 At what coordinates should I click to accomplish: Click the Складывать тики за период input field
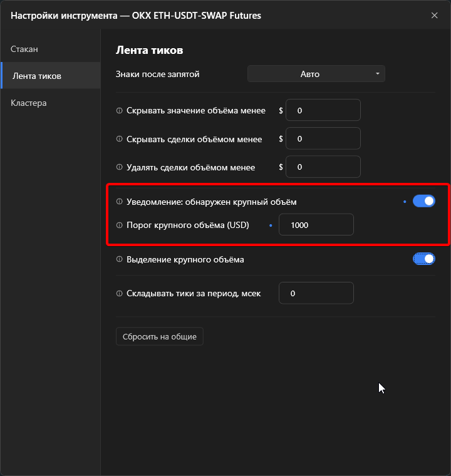pyautogui.click(x=316, y=293)
